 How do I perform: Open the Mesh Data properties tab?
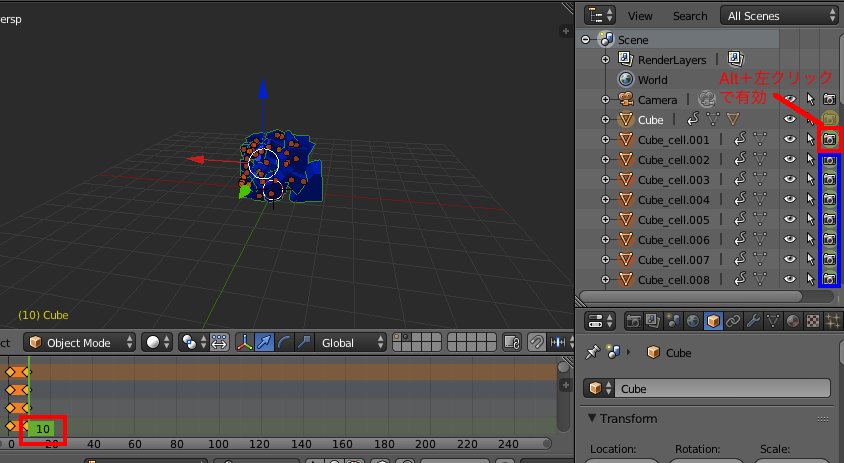coord(772,321)
